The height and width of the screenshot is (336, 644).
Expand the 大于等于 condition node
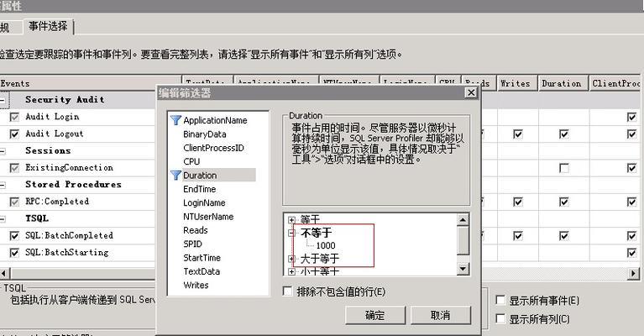291,259
